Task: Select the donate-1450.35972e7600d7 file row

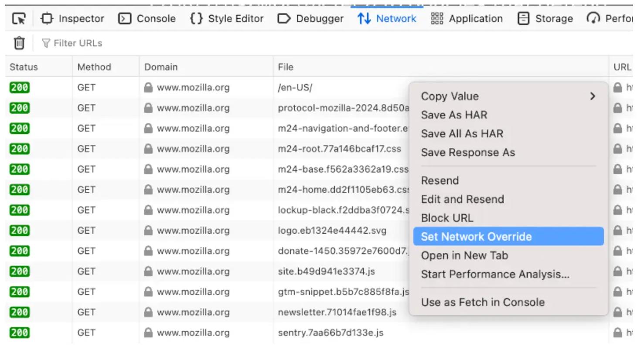Action: 344,251
